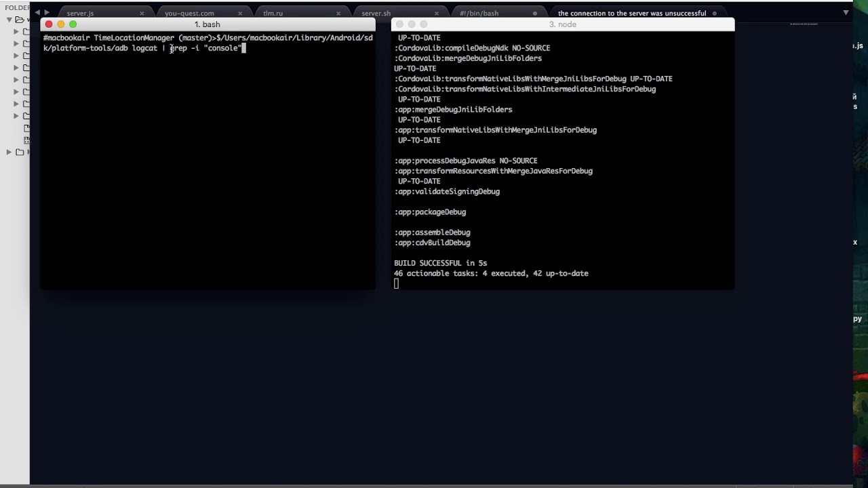Click the '3. node' window title
Viewport: 868px width, 488px height.
563,24
